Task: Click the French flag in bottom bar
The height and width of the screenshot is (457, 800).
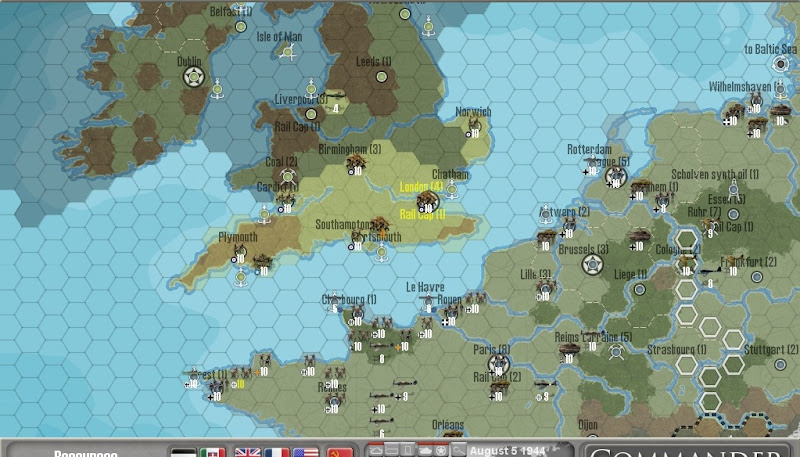Action: pyautogui.click(x=277, y=452)
